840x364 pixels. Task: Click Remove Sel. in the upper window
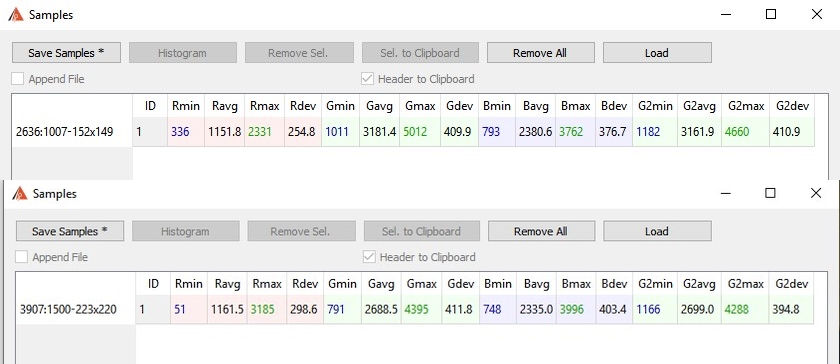[298, 53]
